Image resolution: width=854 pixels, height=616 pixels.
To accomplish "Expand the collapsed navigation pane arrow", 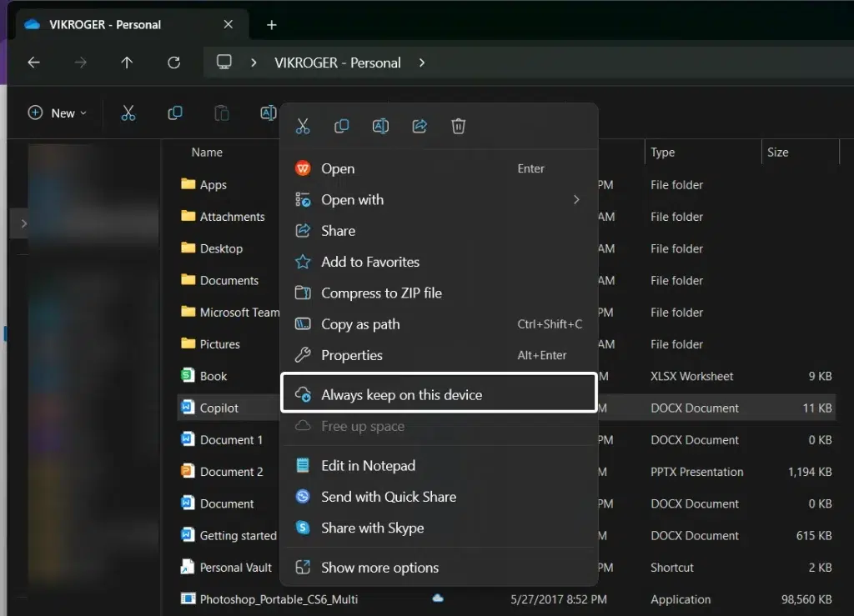I will [x=23, y=223].
